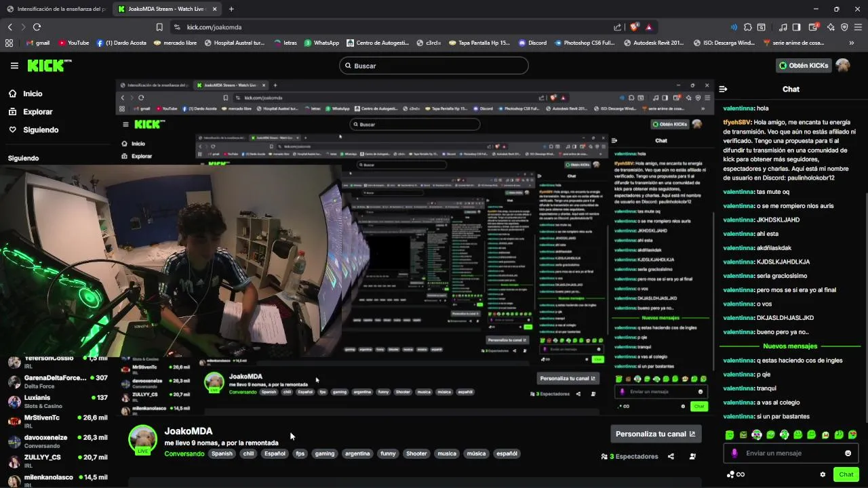Open Leo AI sparkle icon
This screenshot has height=488, width=868.
pos(830,27)
